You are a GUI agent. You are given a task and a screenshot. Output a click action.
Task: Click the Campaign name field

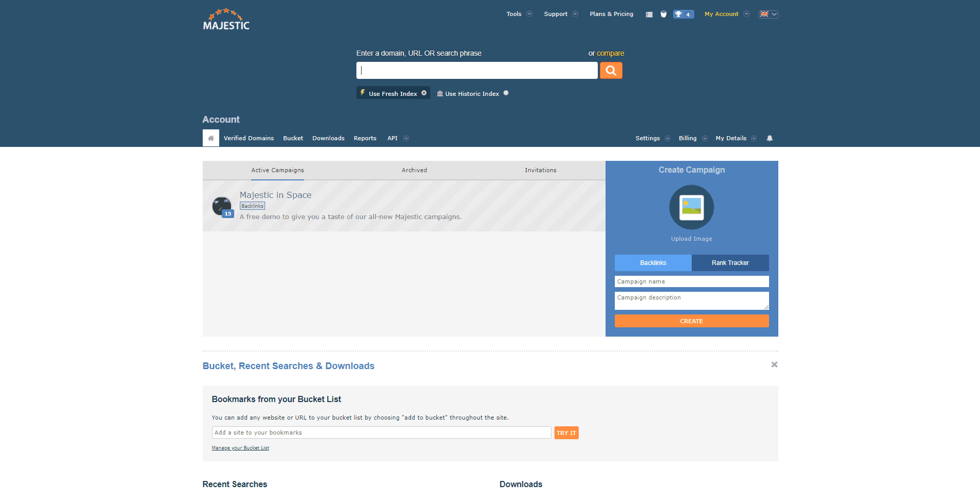(692, 281)
